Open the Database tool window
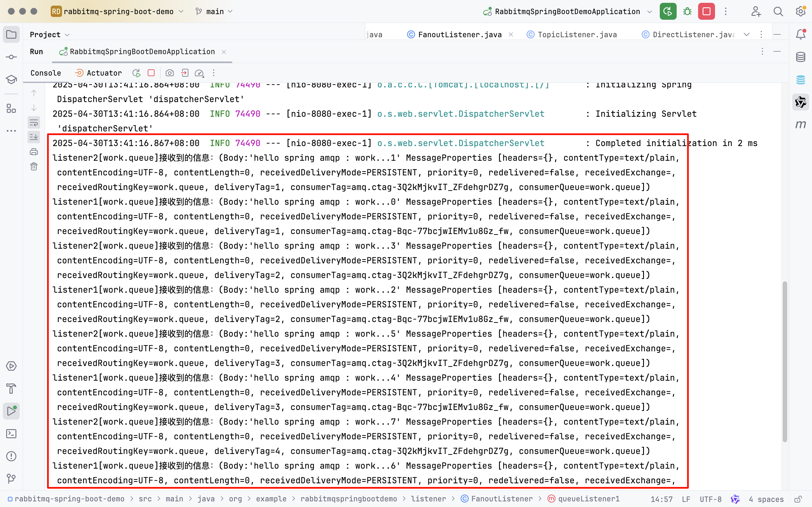 click(x=801, y=57)
